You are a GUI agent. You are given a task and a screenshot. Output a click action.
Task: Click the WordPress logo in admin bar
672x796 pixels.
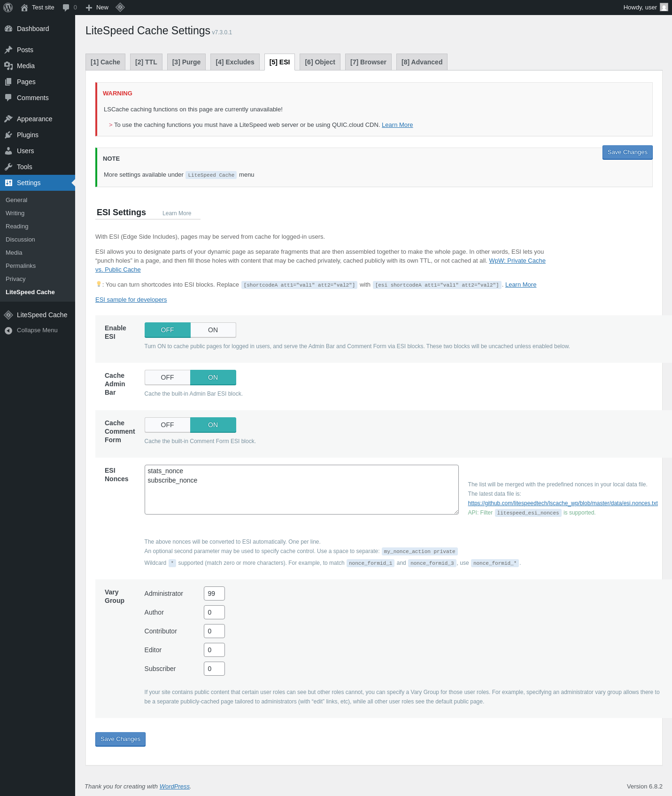pos(8,8)
